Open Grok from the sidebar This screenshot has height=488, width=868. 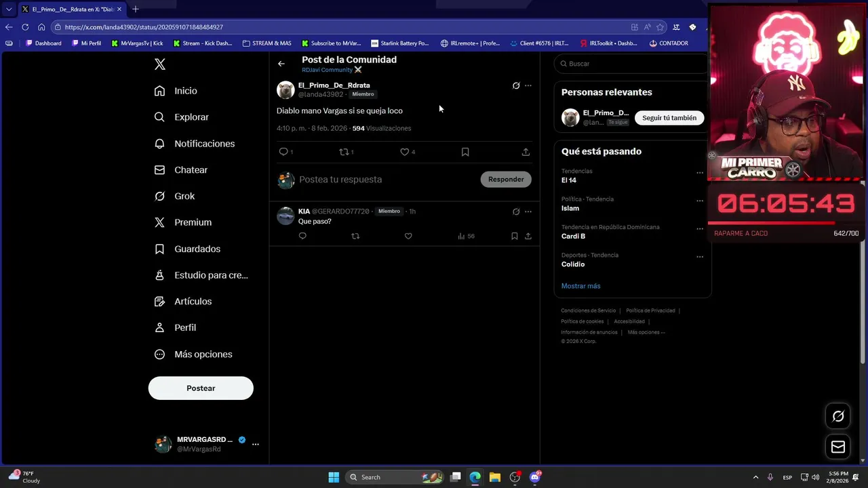(x=174, y=196)
